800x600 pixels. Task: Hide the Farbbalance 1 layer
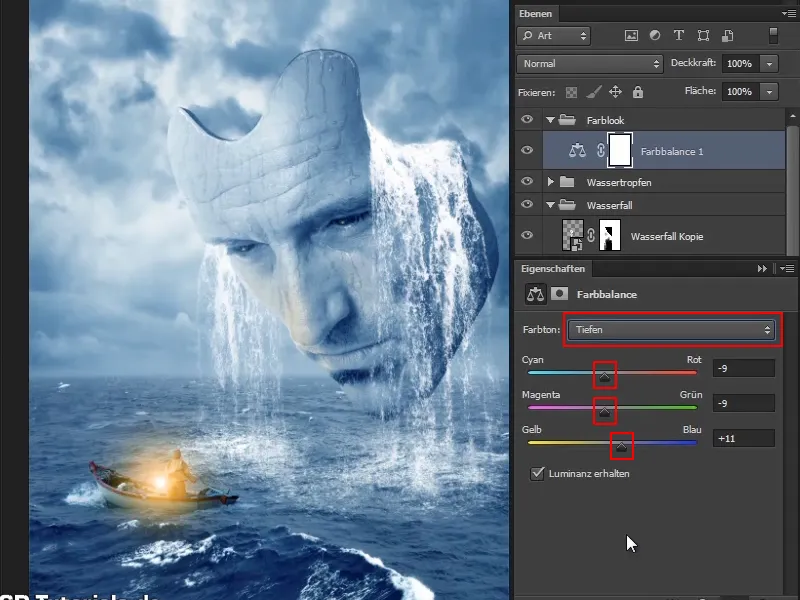tap(527, 150)
